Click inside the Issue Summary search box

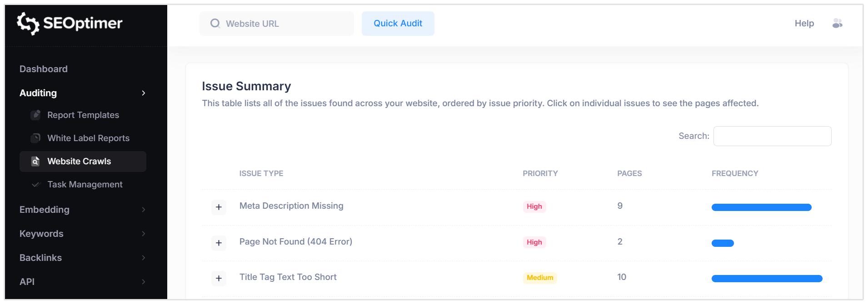coord(772,136)
